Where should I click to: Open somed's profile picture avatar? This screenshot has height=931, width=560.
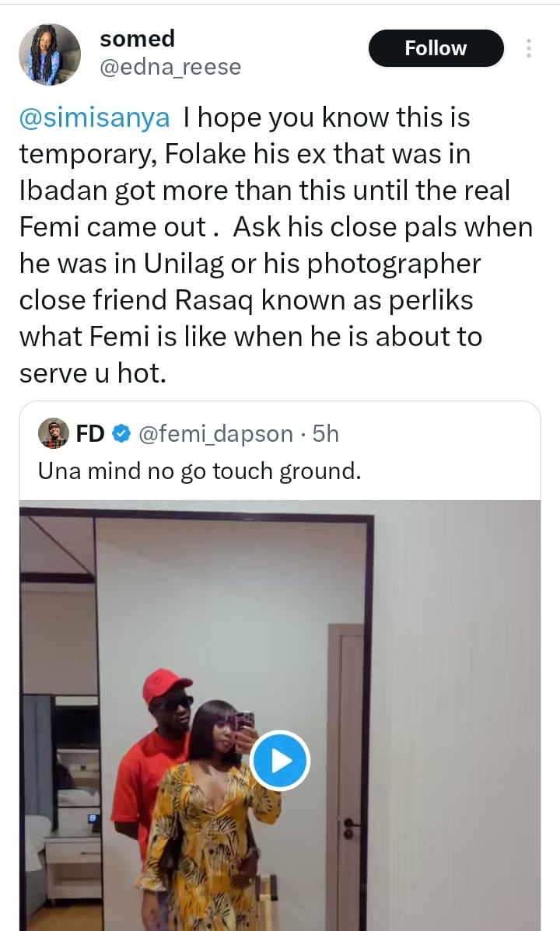tap(50, 54)
